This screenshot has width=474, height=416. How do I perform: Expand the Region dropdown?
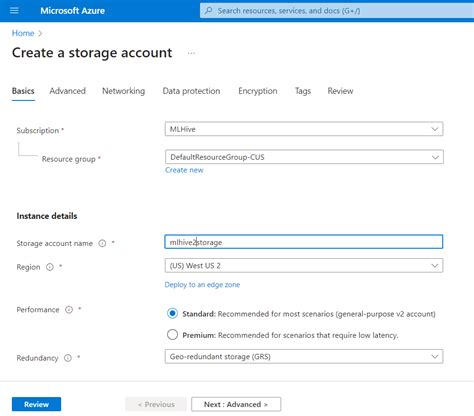(304, 266)
